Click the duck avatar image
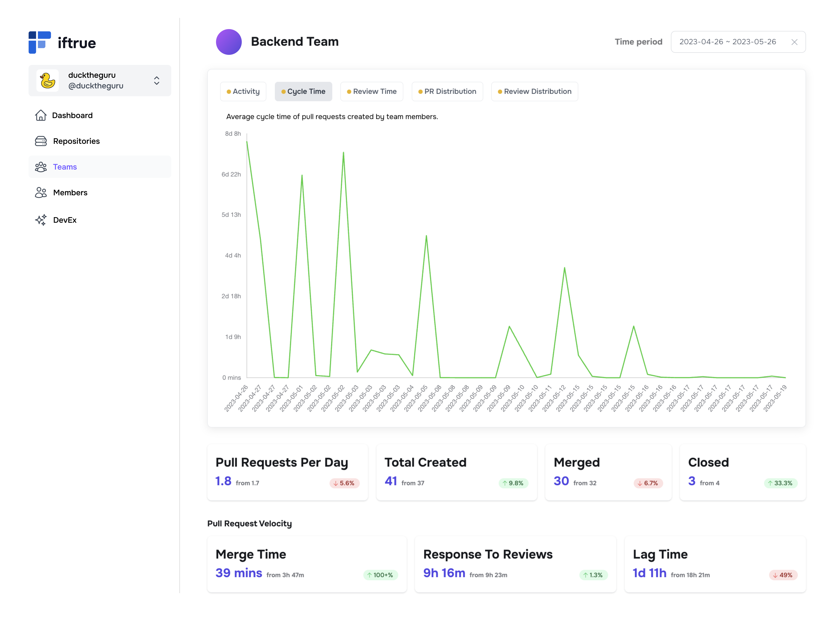The height and width of the screenshot is (620, 840). click(48, 80)
